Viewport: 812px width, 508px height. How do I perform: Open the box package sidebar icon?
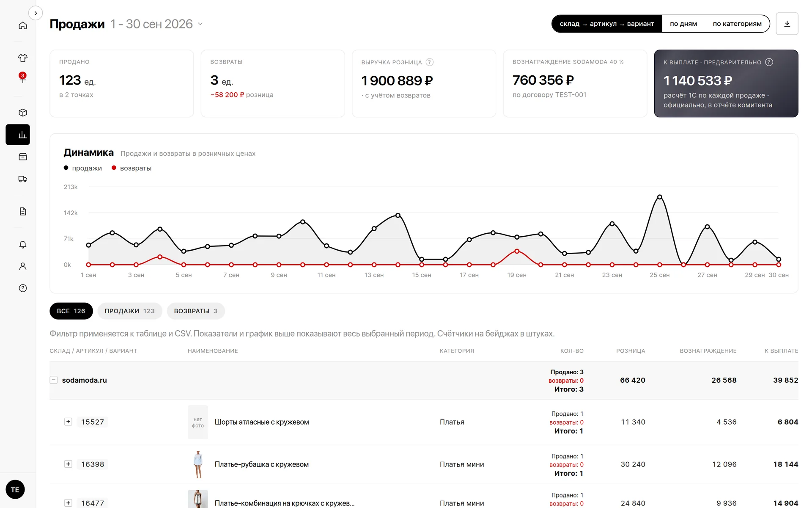coord(23,113)
